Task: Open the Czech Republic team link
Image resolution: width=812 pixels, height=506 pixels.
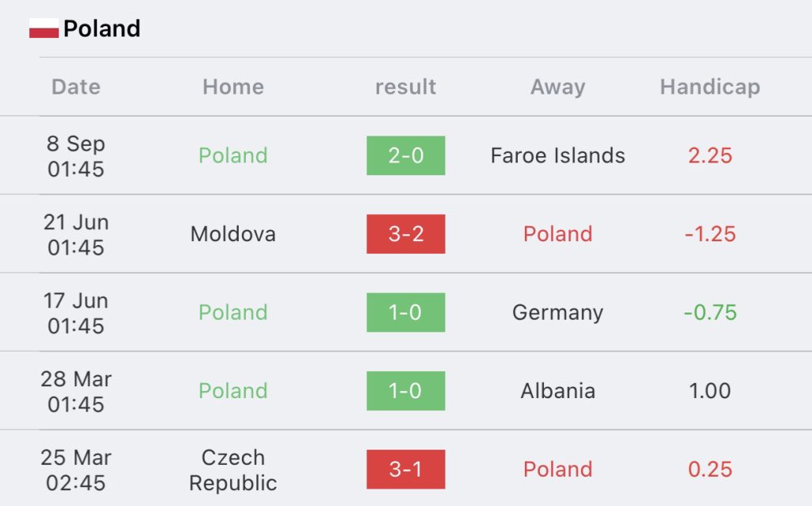Action: 233,470
